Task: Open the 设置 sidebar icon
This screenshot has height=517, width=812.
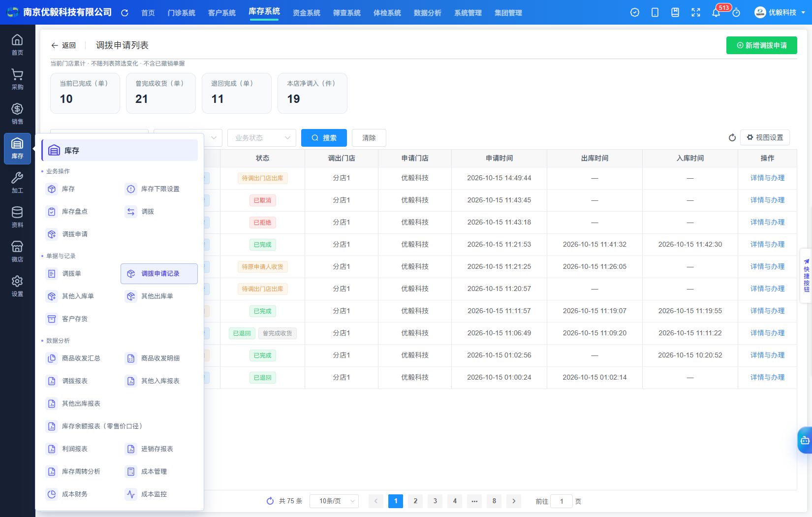Action: [x=17, y=286]
